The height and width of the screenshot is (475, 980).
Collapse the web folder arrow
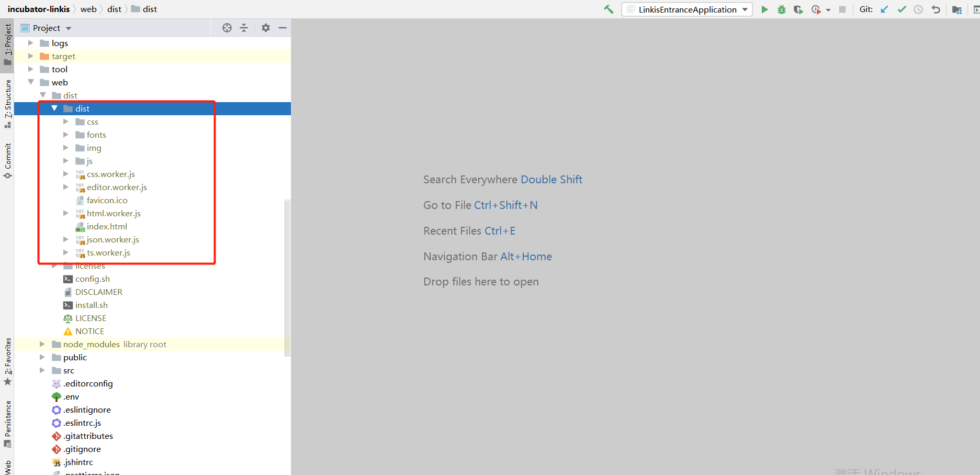click(x=31, y=82)
